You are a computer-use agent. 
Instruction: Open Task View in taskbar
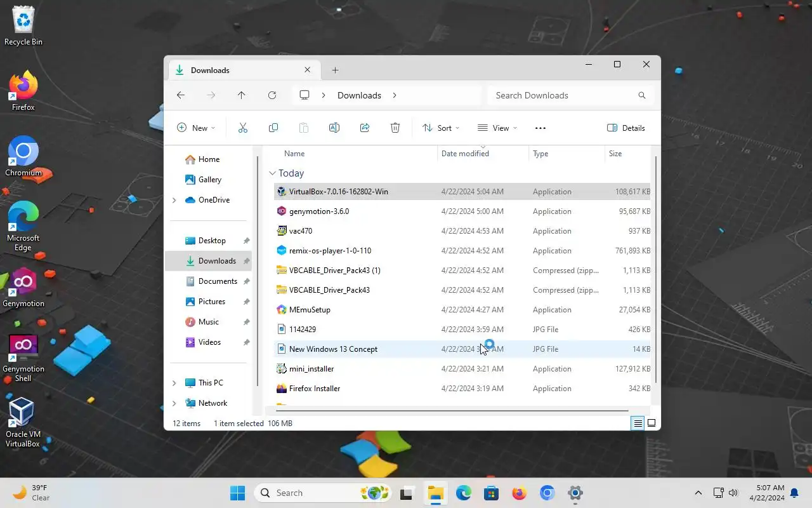tap(407, 493)
